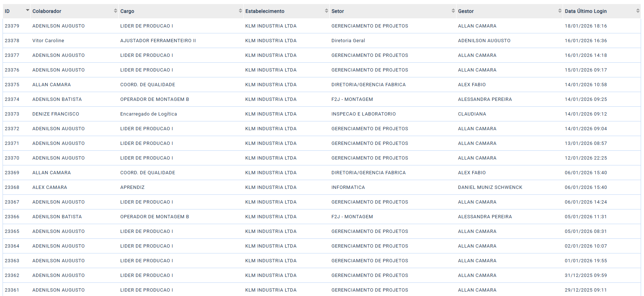Image resolution: width=644 pixels, height=296 pixels.
Task: Sort the Gestor column via its arrows icon
Action: click(560, 11)
